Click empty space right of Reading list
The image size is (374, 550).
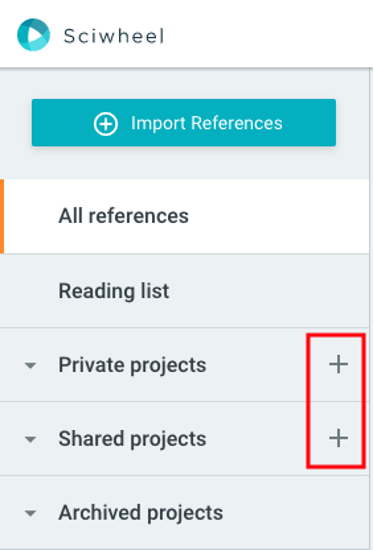[x=268, y=291]
